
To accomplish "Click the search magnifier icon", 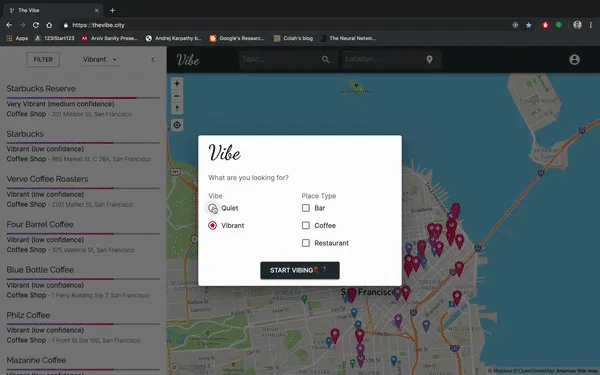I will 325,59.
